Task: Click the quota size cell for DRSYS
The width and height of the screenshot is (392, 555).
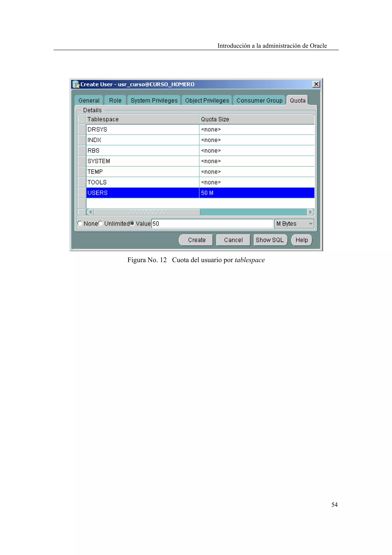Action: pyautogui.click(x=257, y=130)
